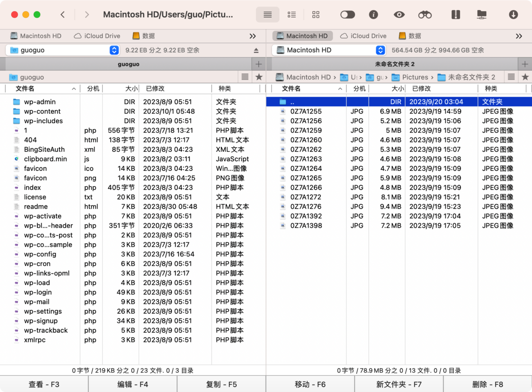Viewport: 532px width, 392px height.
Task: Select 数据 drive in left drive bar
Action: (x=144, y=36)
